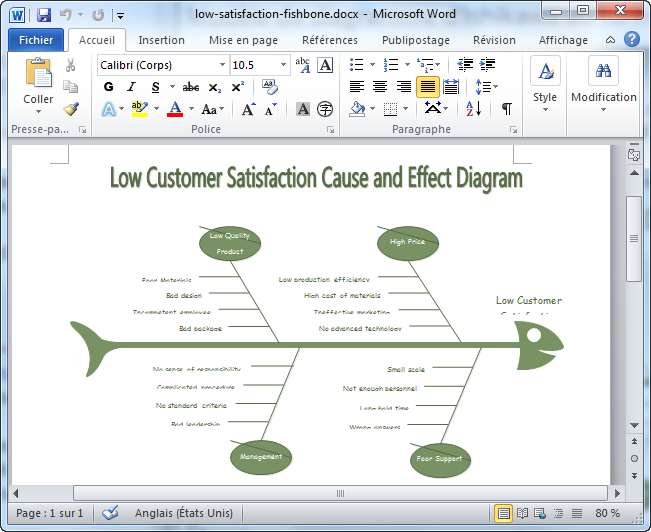The width and height of the screenshot is (651, 532).
Task: Click the spell check icon in status bar
Action: tap(110, 513)
